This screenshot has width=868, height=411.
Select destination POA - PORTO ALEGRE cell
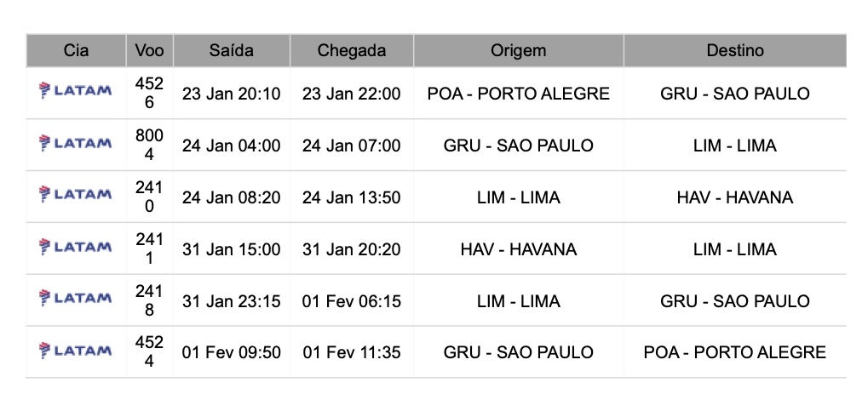point(734,352)
